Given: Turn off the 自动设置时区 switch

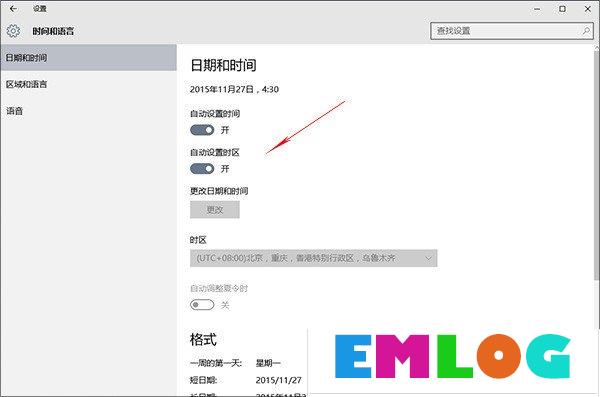Looking at the screenshot, I should (202, 169).
